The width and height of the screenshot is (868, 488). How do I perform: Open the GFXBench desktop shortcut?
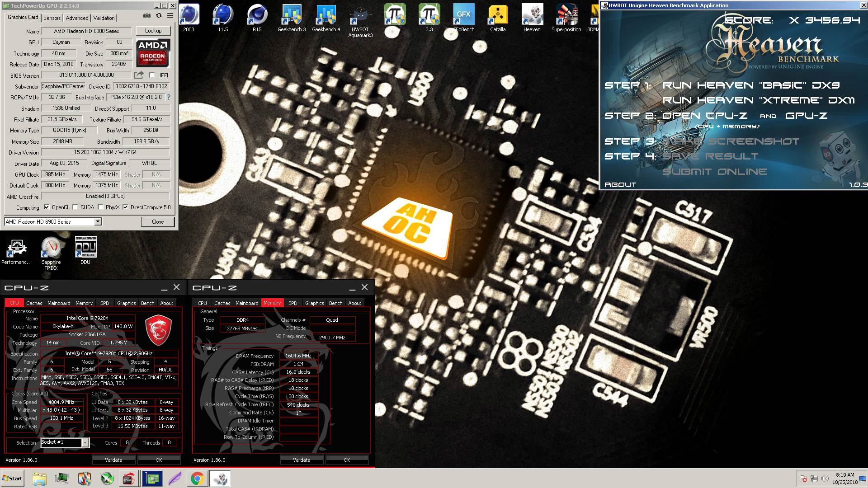(463, 18)
